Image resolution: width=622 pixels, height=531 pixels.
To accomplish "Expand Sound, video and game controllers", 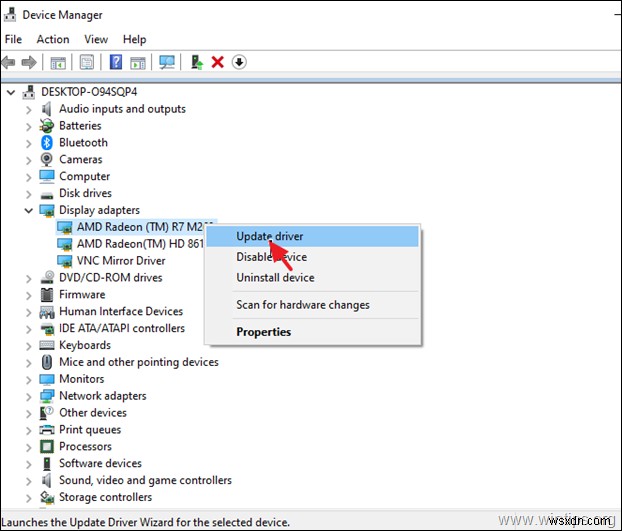I will (x=29, y=481).
